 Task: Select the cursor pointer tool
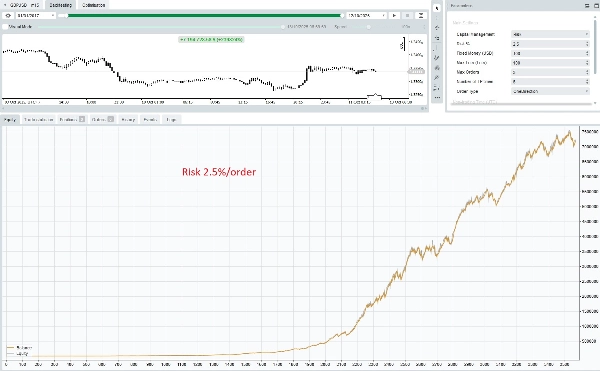click(x=437, y=8)
